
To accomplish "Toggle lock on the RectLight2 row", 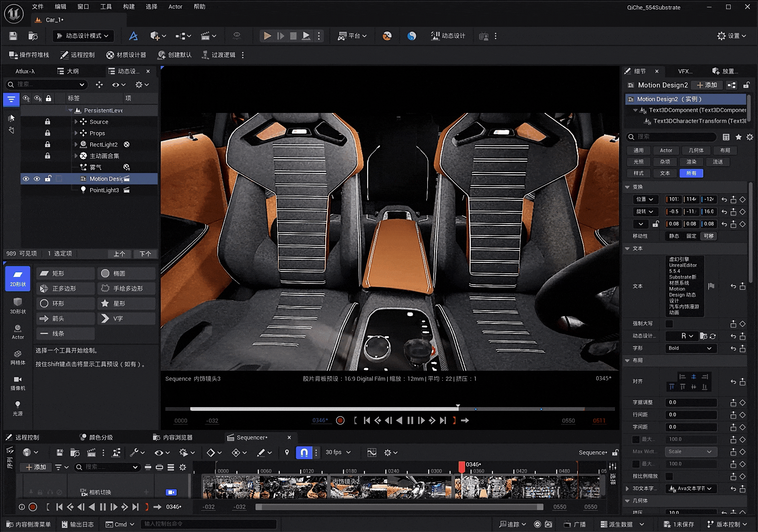I will click(x=47, y=144).
